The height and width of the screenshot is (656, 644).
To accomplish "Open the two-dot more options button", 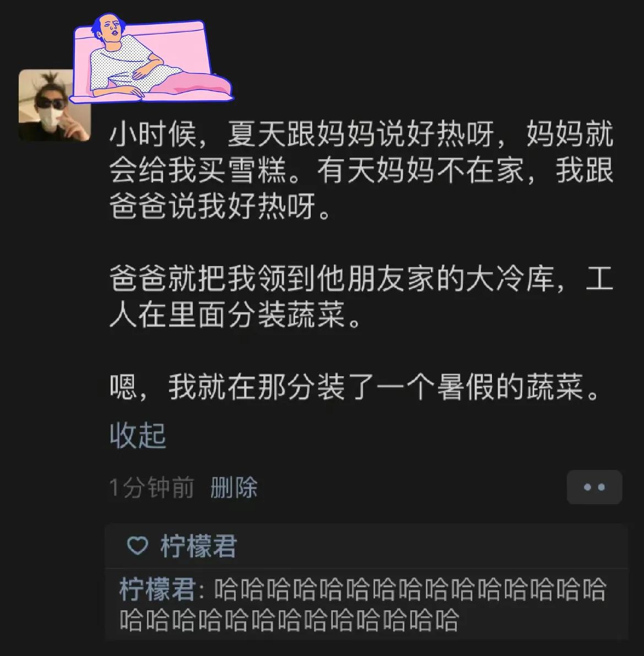I will [594, 487].
